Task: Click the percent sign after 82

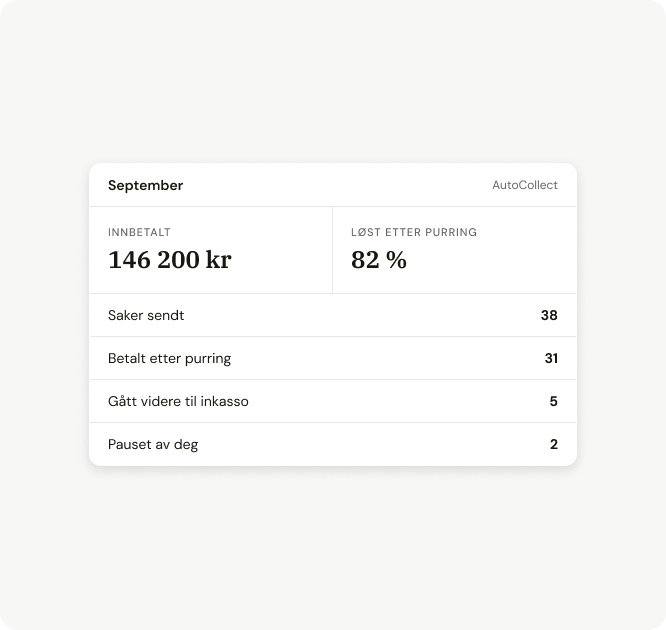Action: (396, 260)
